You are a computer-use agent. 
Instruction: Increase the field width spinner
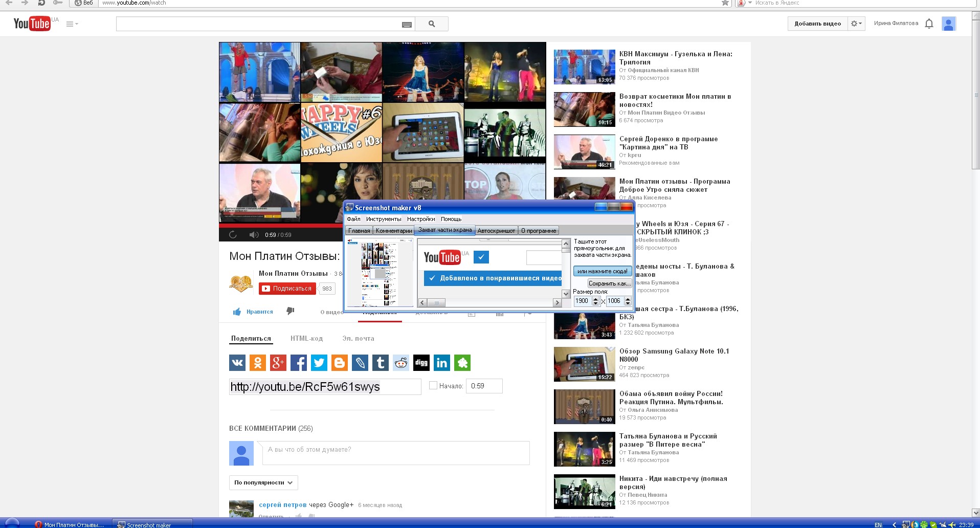596,299
